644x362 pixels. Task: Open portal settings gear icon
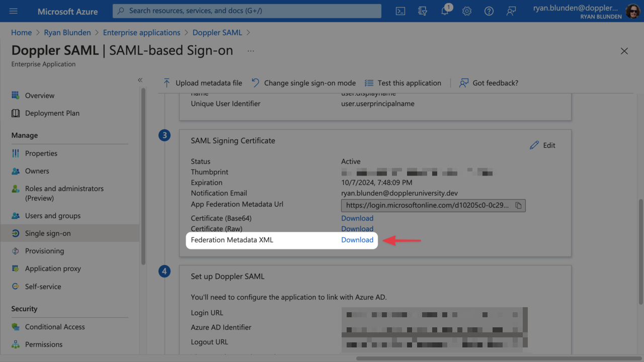[467, 11]
